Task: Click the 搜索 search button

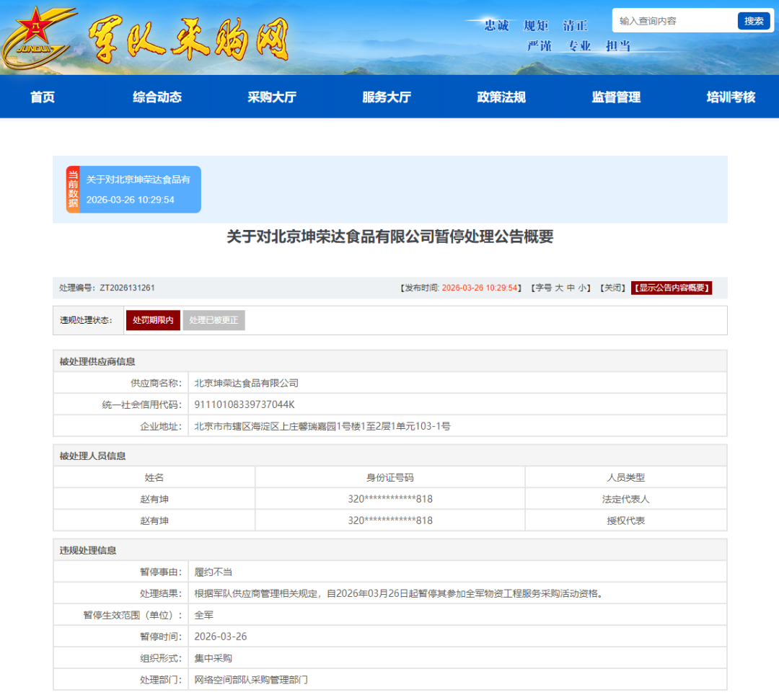Action: pyautogui.click(x=754, y=21)
